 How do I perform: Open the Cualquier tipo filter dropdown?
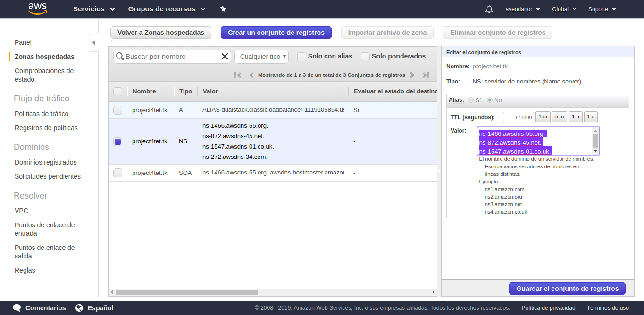point(262,57)
